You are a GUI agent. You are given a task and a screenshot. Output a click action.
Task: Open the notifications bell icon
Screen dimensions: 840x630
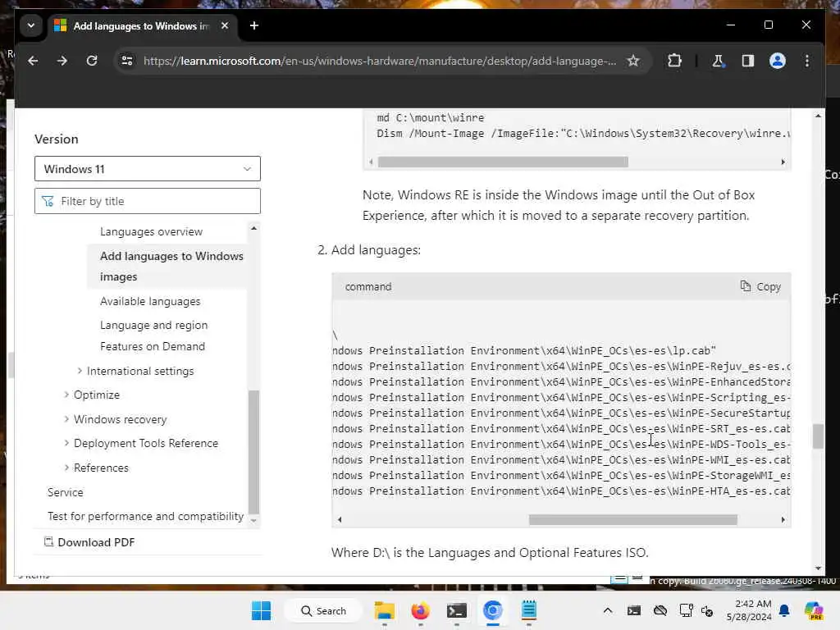click(x=784, y=610)
